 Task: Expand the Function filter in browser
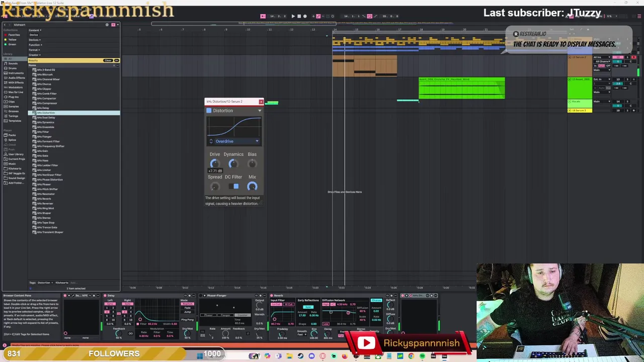(36, 45)
